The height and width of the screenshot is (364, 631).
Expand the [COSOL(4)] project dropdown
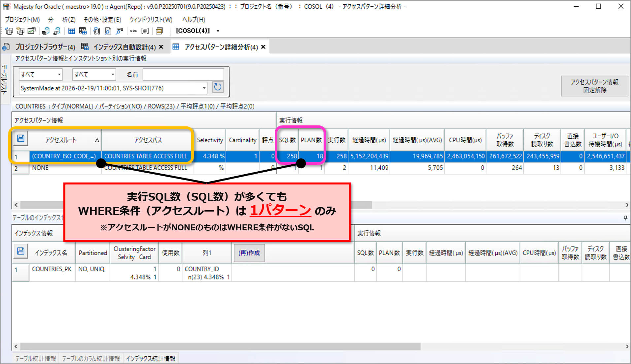point(218,31)
